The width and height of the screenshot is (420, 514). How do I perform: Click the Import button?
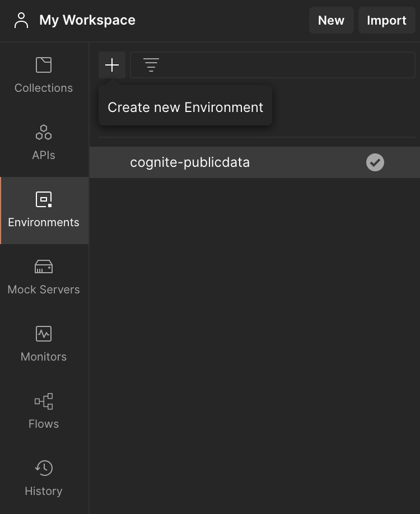click(x=386, y=20)
